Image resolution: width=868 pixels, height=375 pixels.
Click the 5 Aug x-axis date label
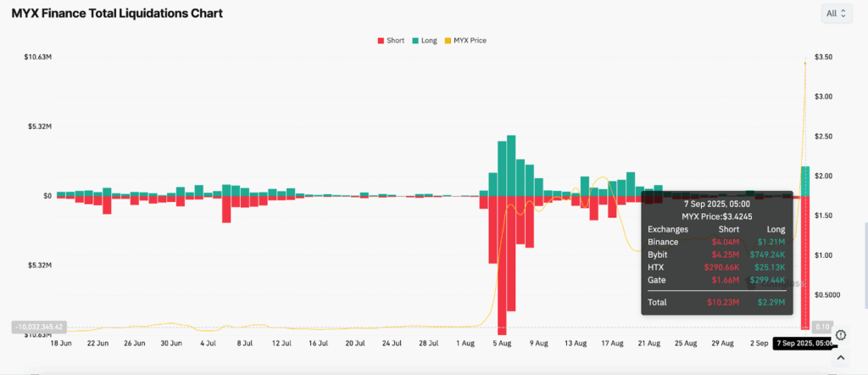click(502, 344)
